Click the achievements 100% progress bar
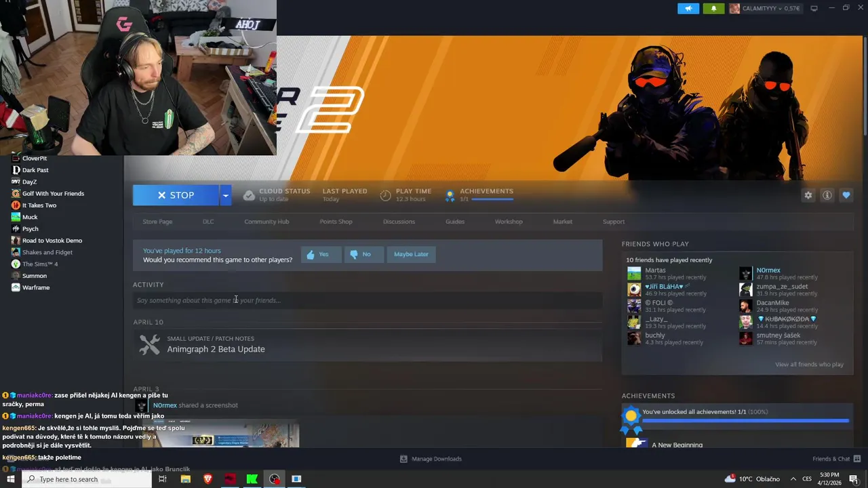This screenshot has height=488, width=868. click(x=745, y=421)
